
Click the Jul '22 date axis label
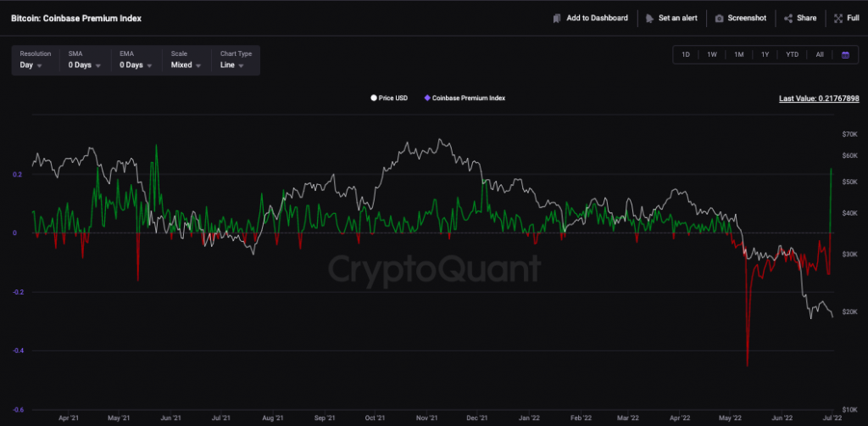pyautogui.click(x=833, y=419)
